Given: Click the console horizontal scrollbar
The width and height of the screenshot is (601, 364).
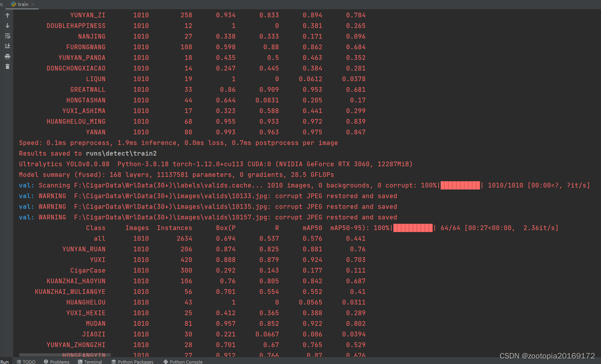Looking at the screenshot, I should tap(65, 355).
